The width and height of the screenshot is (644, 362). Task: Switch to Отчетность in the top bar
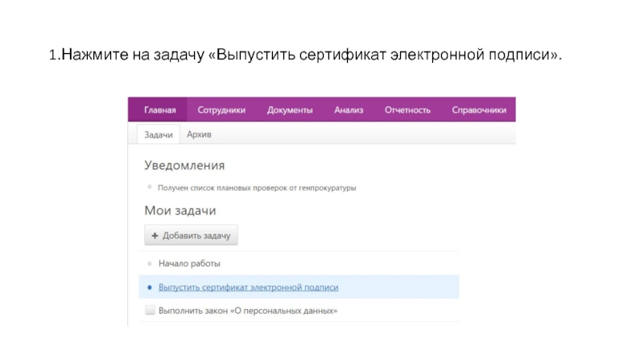coord(407,110)
